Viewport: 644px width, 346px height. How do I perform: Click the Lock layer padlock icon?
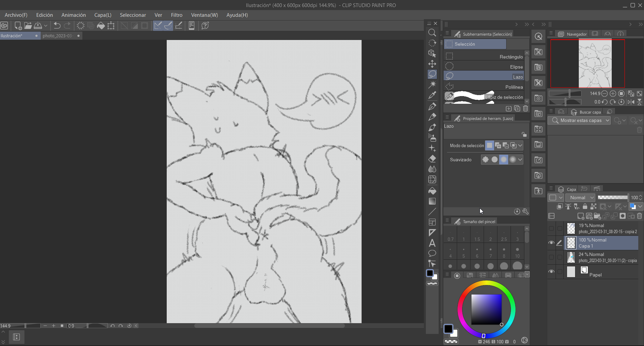pos(585,206)
